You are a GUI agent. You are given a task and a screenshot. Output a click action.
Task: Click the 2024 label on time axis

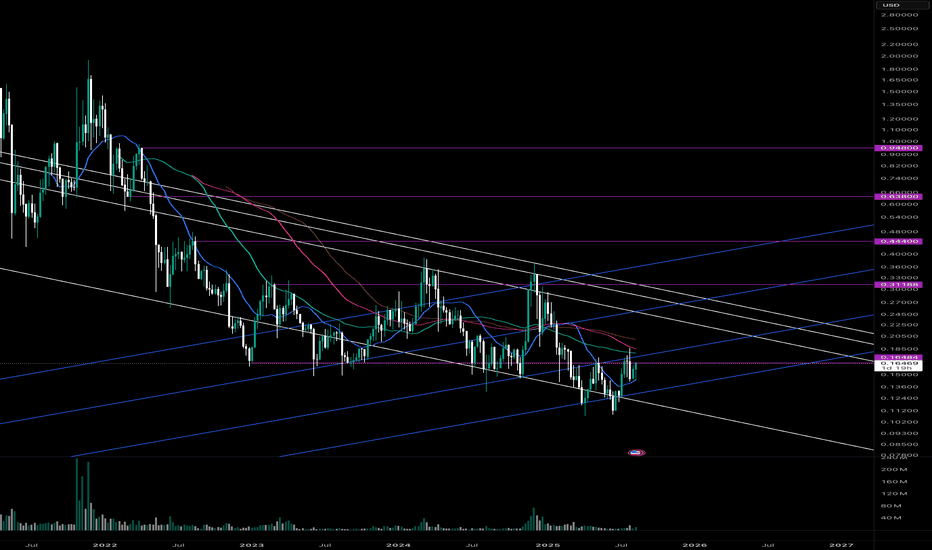click(398, 545)
